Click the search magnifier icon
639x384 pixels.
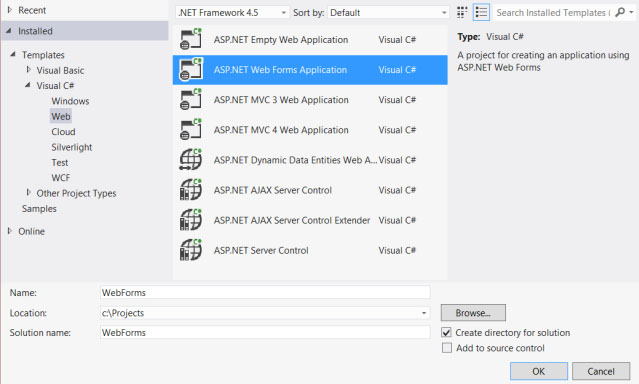[620, 12]
